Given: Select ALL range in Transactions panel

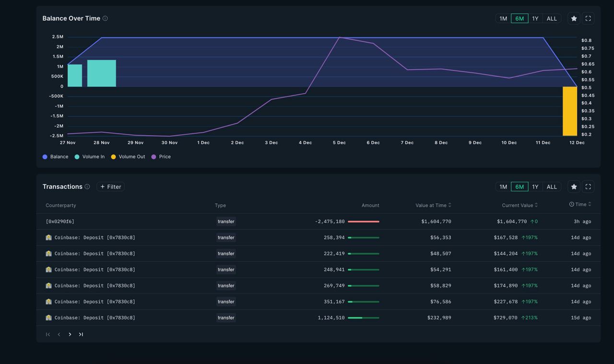Looking at the screenshot, I should (552, 187).
